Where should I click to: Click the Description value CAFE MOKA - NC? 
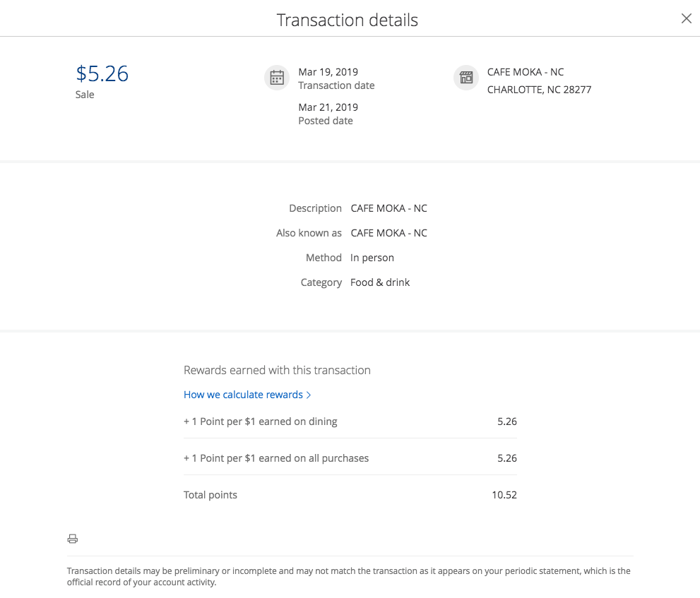[388, 208]
